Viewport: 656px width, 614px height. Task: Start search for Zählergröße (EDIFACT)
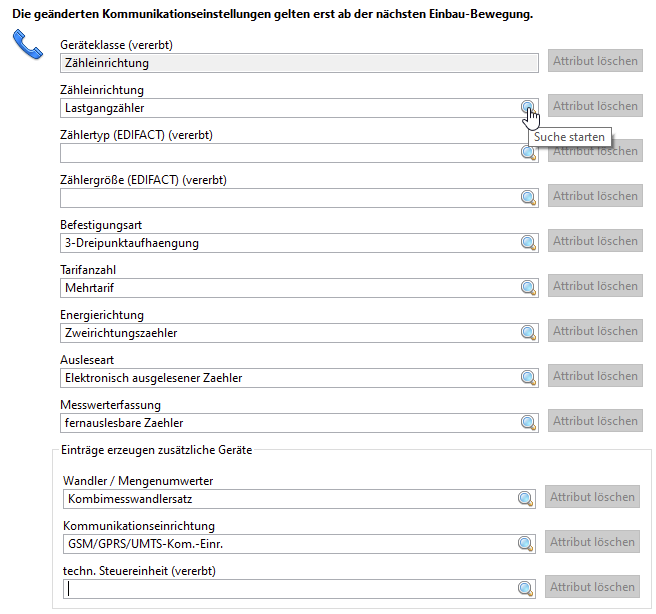[x=528, y=197]
